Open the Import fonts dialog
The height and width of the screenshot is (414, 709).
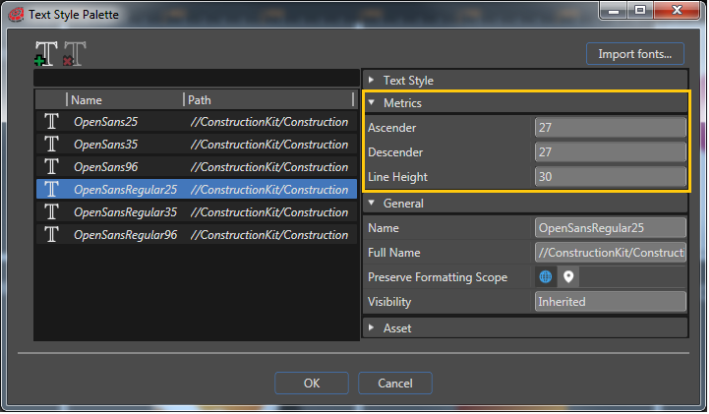click(x=635, y=54)
